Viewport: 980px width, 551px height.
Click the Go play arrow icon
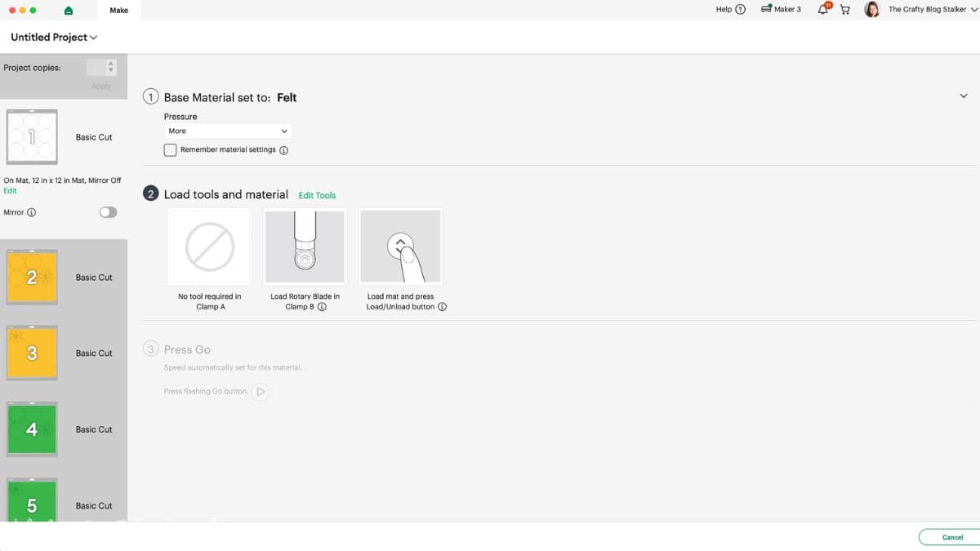[261, 392]
